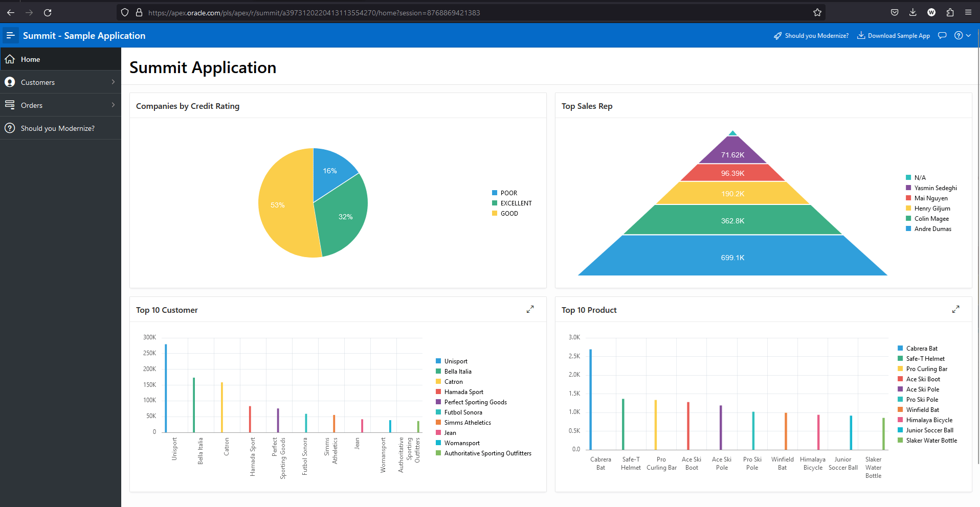980x507 pixels.
Task: Toggle Unisport series in customer legend
Action: coord(455,361)
